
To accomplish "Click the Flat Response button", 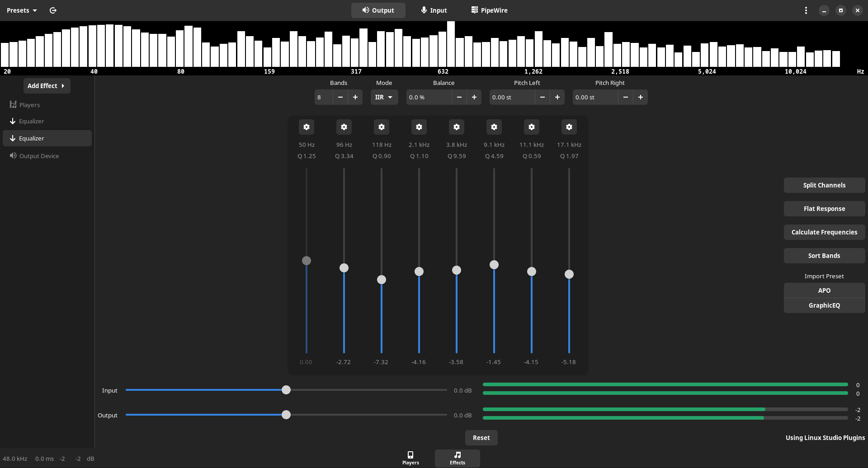I will (x=824, y=209).
